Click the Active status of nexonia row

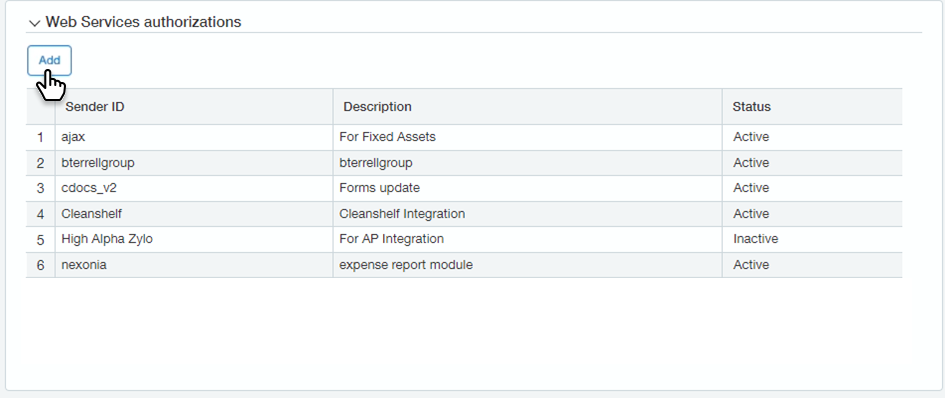[x=751, y=265]
